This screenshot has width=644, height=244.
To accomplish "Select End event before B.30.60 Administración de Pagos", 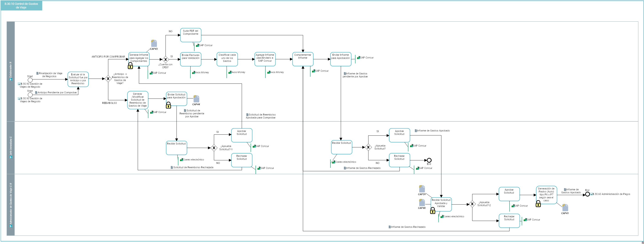I will coord(587,194).
